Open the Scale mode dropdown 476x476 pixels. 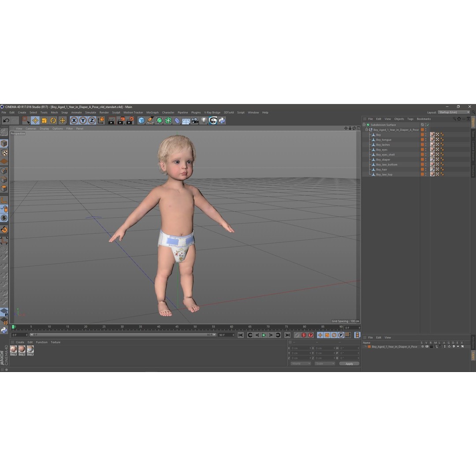pos(324,364)
